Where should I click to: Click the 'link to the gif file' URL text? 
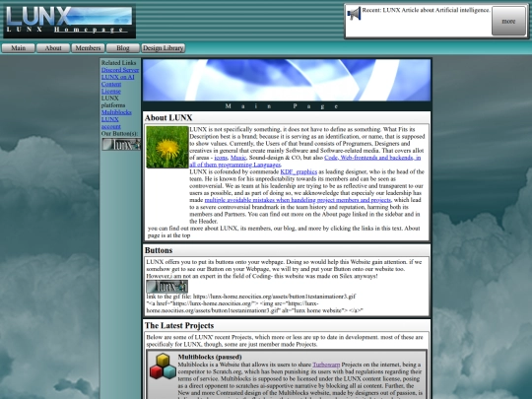coord(251,297)
